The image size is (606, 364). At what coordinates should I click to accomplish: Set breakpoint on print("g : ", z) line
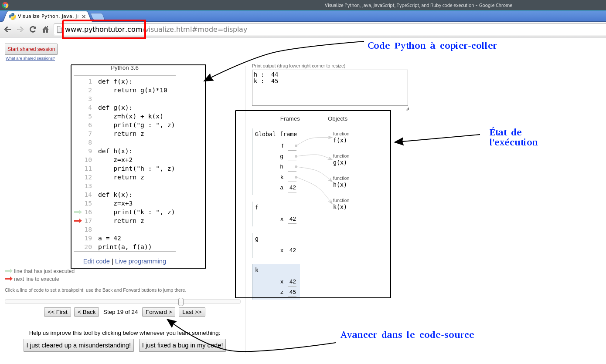144,125
